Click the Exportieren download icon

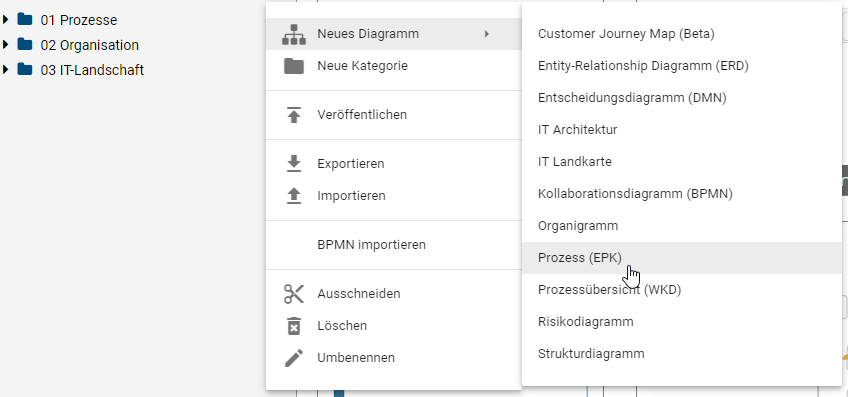coord(294,163)
